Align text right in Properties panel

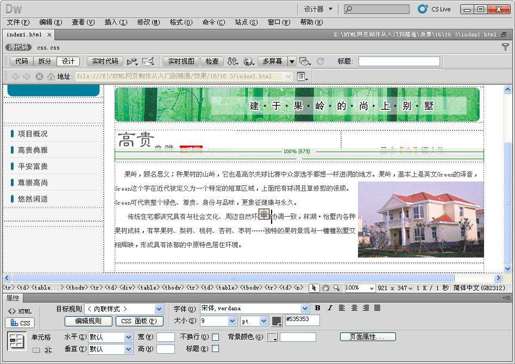[366, 308]
